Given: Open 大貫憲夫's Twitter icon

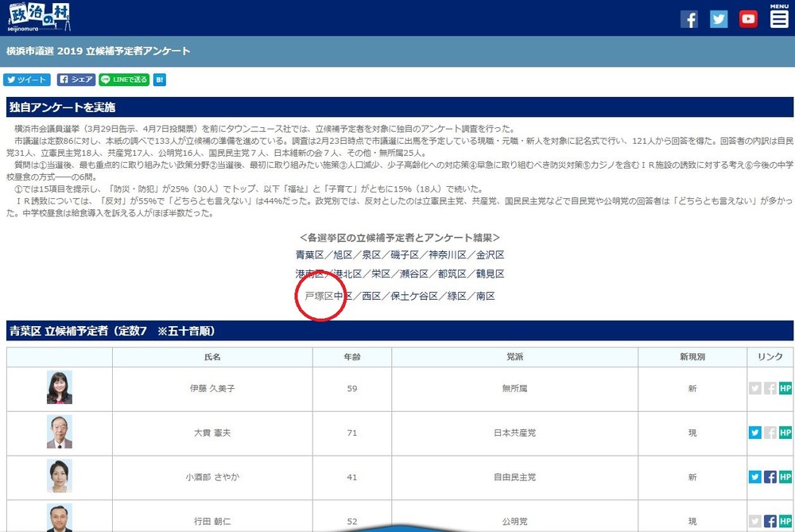Looking at the screenshot, I should pyautogui.click(x=754, y=433).
